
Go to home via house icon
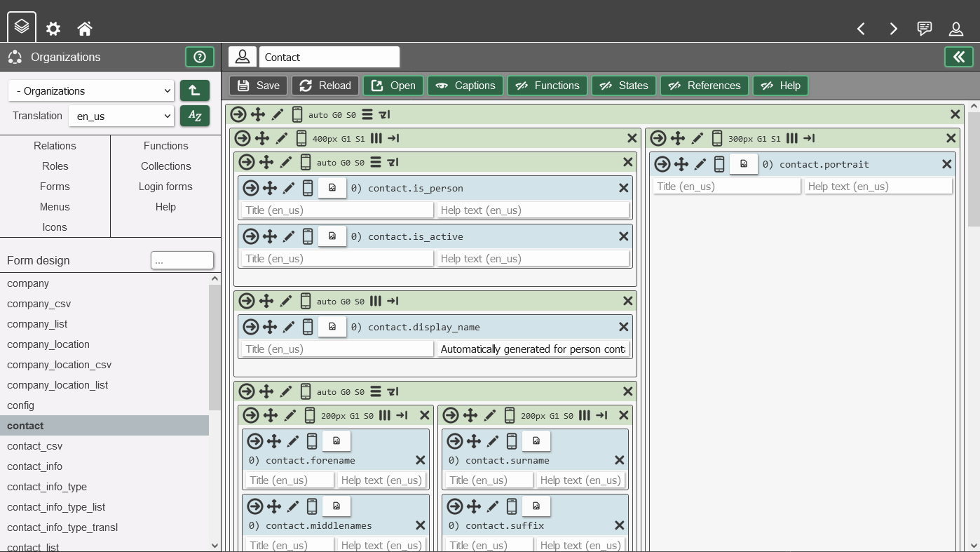click(x=85, y=29)
